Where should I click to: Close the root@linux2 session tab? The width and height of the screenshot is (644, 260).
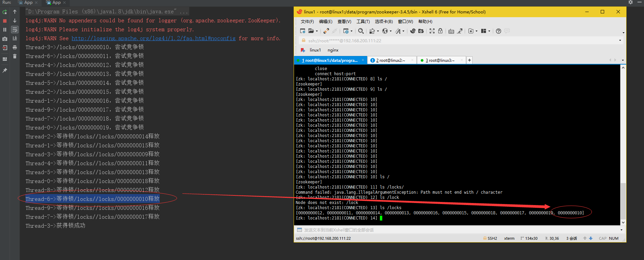[x=413, y=60]
